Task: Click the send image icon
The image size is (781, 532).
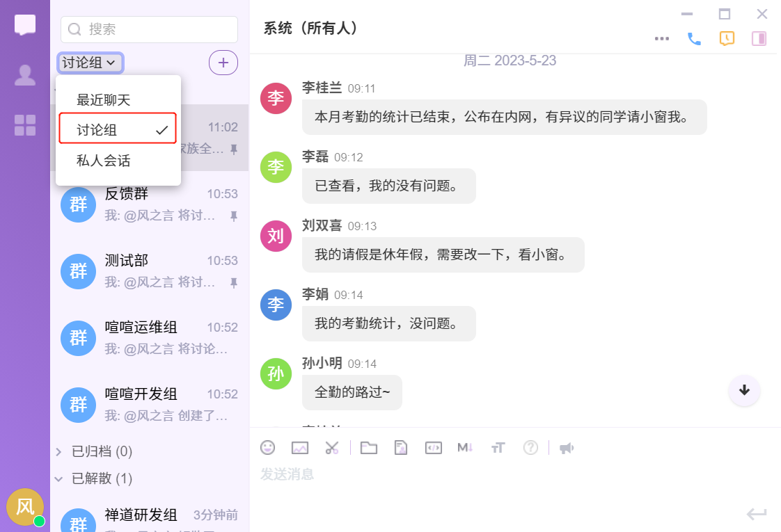Action: [x=299, y=448]
